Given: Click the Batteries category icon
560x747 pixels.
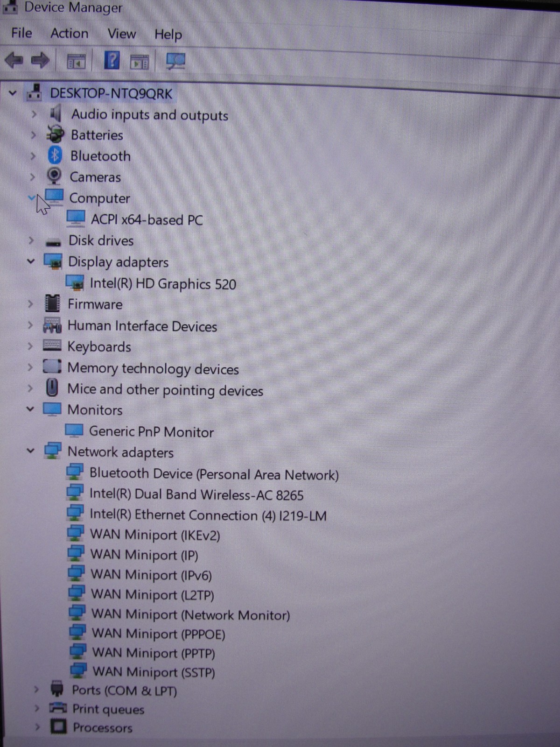Looking at the screenshot, I should (x=55, y=134).
